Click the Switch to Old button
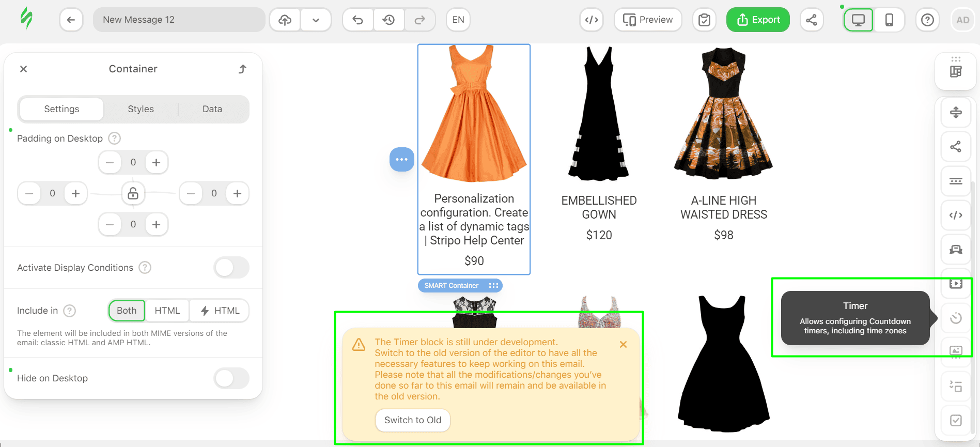Viewport: 980px width, 447px height. tap(412, 420)
